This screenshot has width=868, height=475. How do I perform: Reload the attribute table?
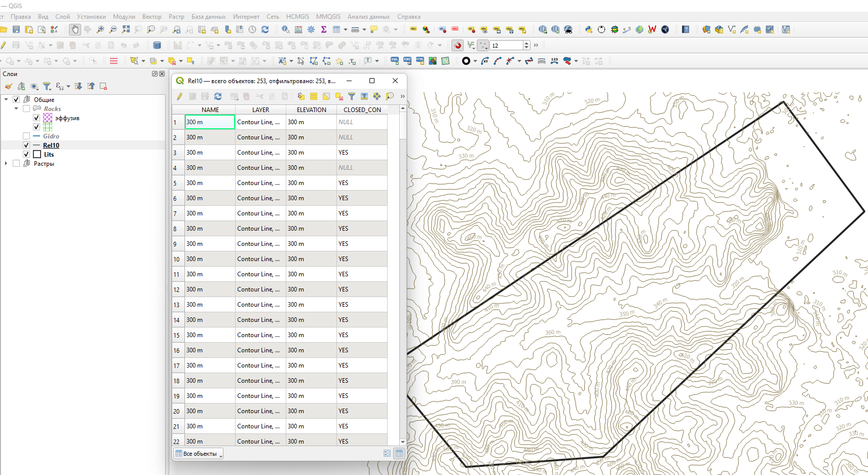(218, 96)
